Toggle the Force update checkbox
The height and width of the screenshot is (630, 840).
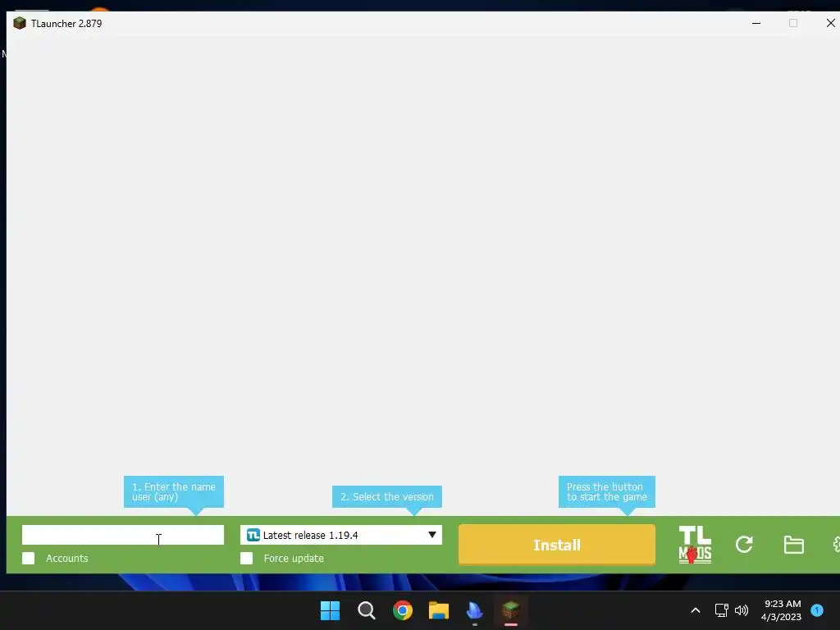(246, 558)
